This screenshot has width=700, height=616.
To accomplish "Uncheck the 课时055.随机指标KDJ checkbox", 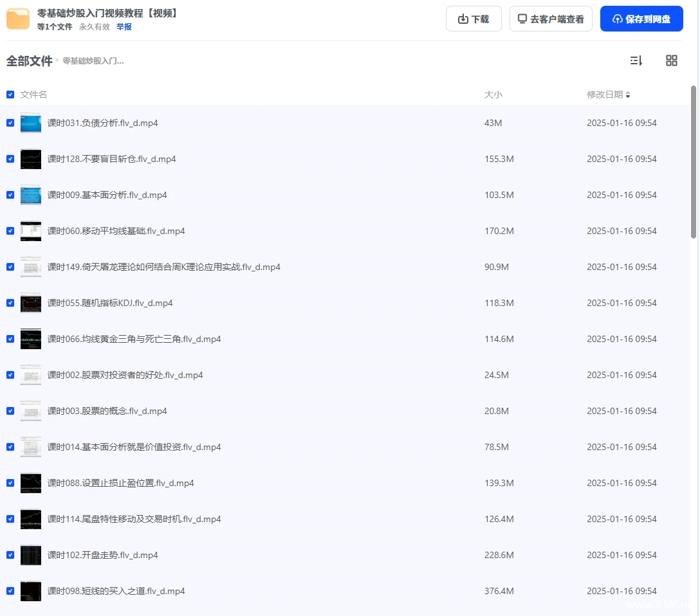I will tap(10, 303).
